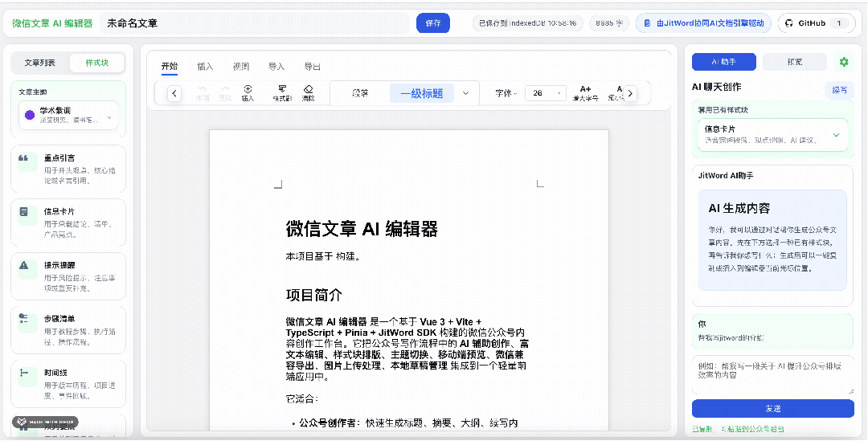Image resolution: width=868 pixels, height=441 pixels.
Task: Click the document icon in the JitWord banner
Action: pos(647,23)
